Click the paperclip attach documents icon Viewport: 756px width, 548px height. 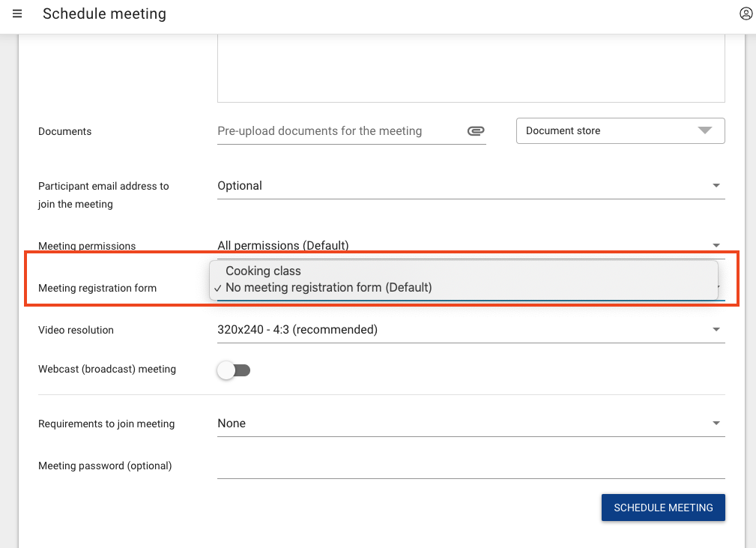pos(475,130)
